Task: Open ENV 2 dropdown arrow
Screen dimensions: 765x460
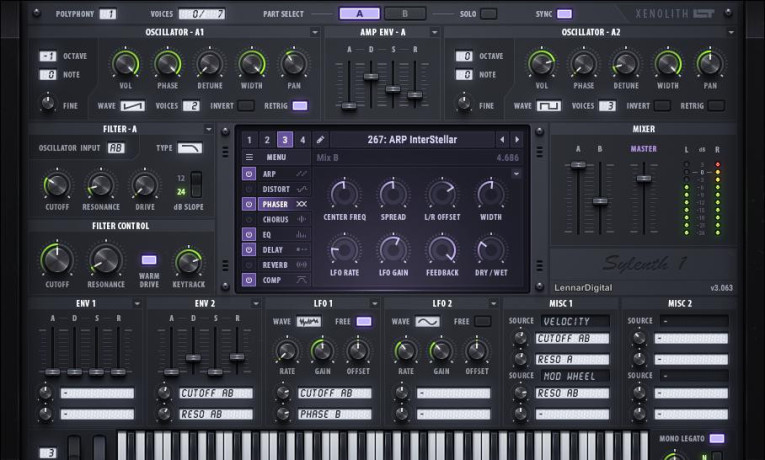Action: 256,304
